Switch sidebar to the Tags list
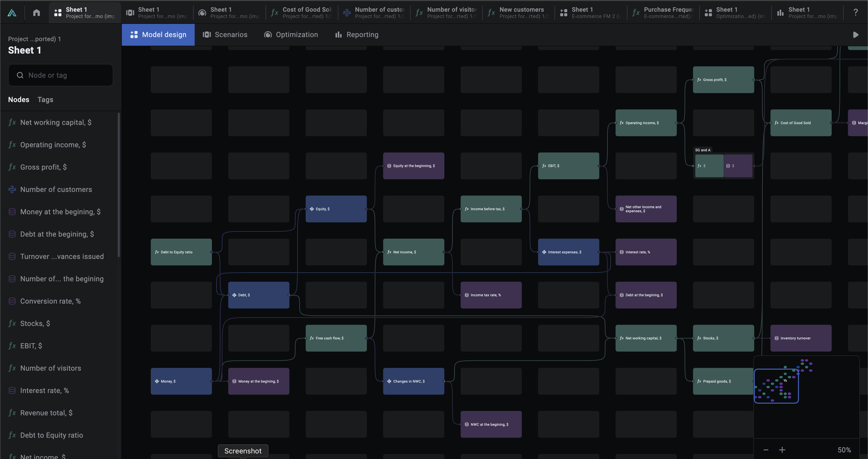This screenshot has height=459, width=868. tap(45, 100)
